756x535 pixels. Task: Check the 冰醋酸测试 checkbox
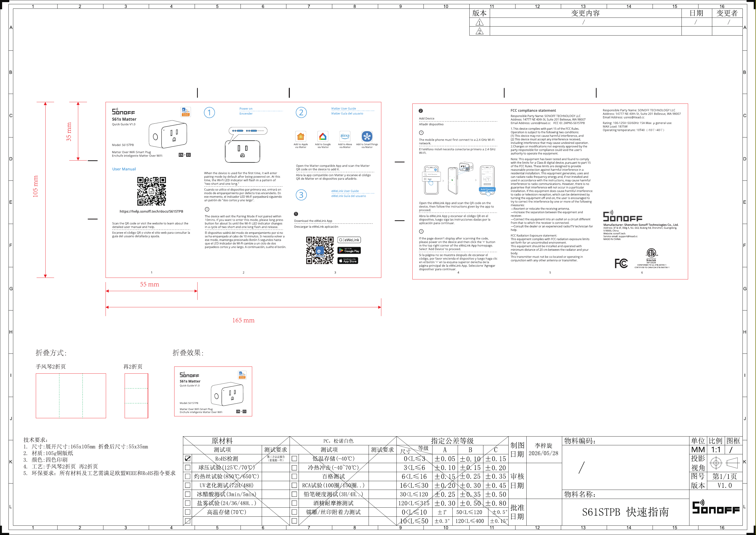pyautogui.click(x=188, y=494)
